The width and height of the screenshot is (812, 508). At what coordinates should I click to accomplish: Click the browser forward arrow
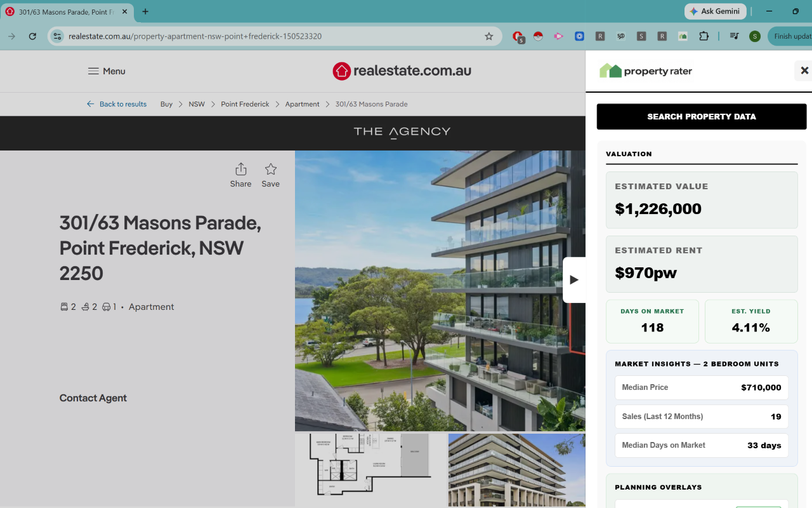coord(11,36)
